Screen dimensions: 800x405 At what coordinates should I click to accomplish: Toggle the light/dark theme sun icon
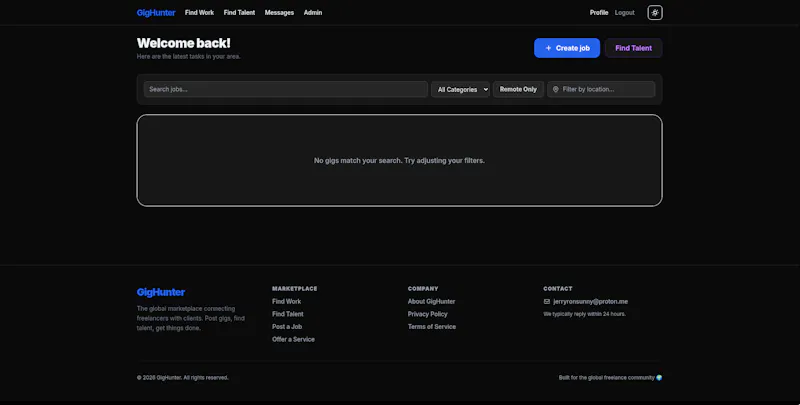click(x=655, y=13)
